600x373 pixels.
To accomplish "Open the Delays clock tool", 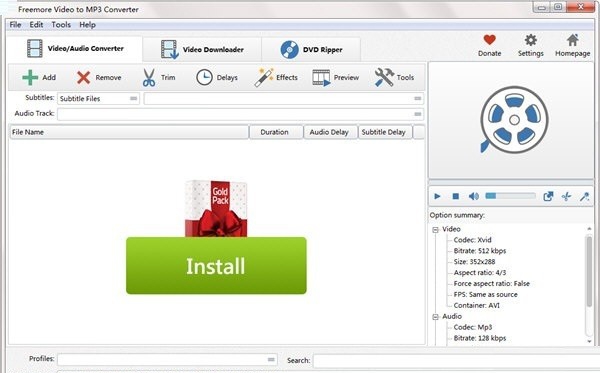I will click(204, 77).
